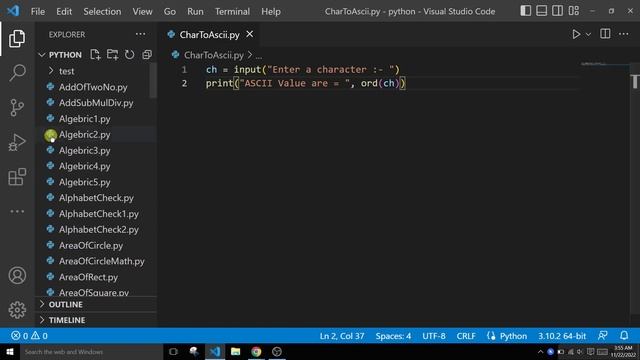The image size is (640, 360).
Task: Open the Run menu
Action: 195,11
